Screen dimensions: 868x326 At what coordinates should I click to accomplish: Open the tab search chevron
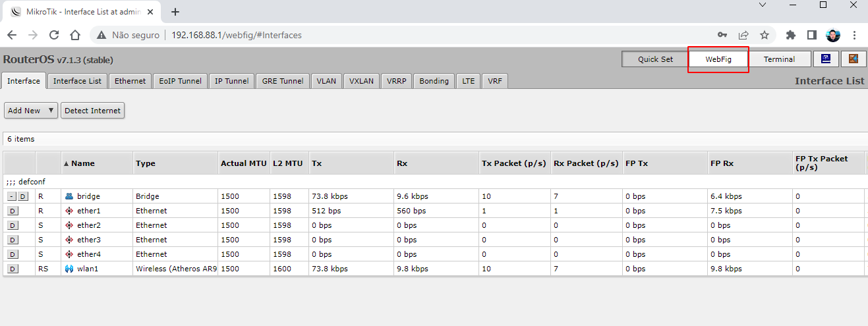click(x=763, y=5)
